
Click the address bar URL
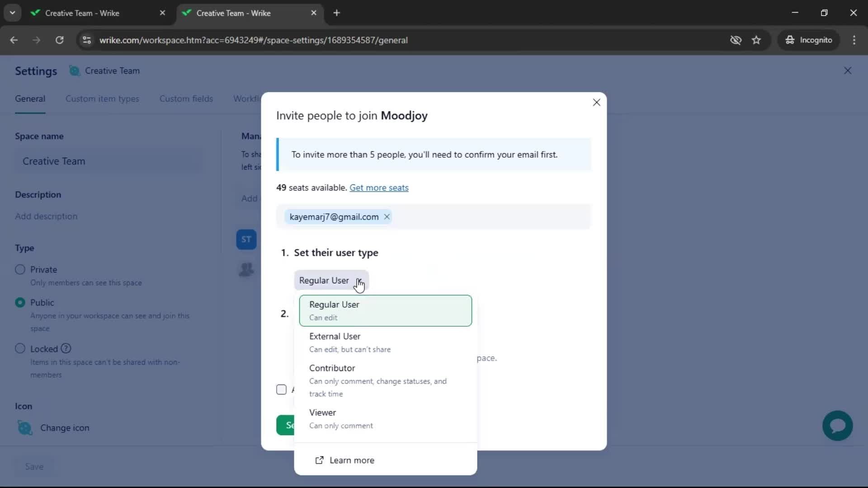254,40
